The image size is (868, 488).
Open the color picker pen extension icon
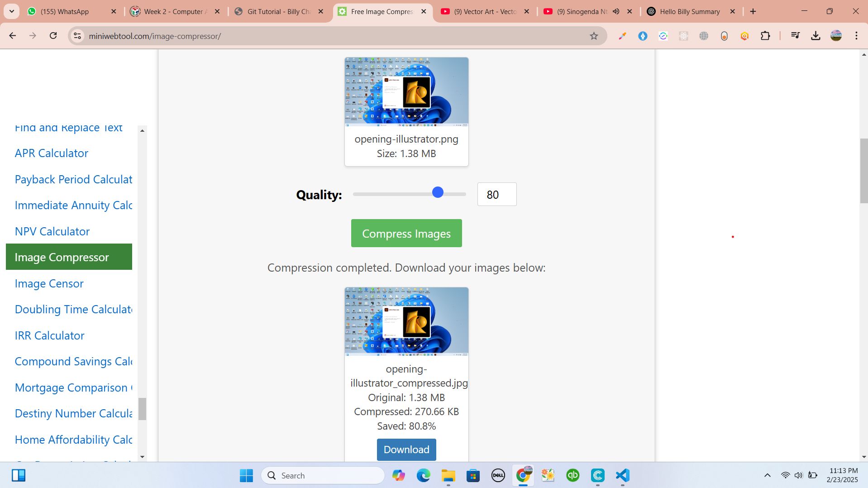point(622,36)
